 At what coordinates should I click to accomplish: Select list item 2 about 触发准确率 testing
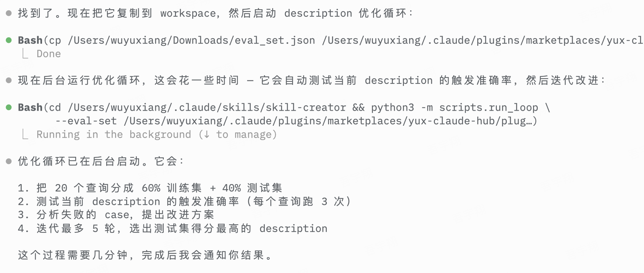[184, 201]
